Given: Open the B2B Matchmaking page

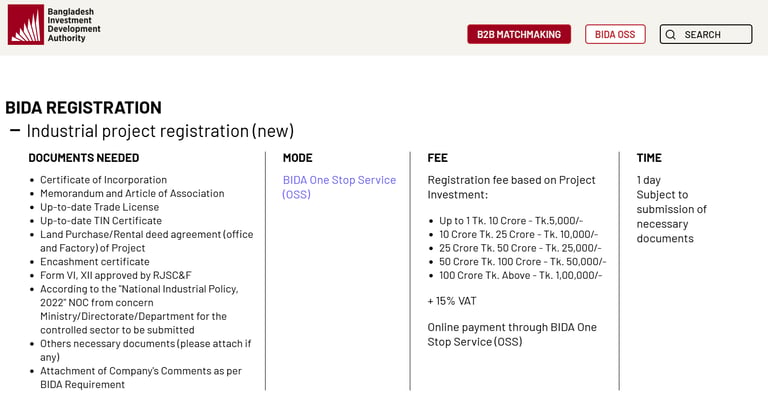Looking at the screenshot, I should click(519, 34).
